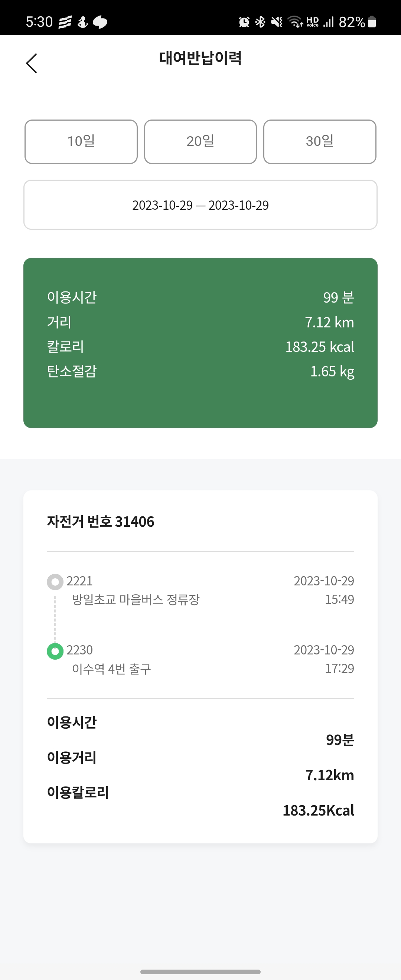Tap the striped notification icon beside the clock
401x980 pixels.
tap(65, 22)
